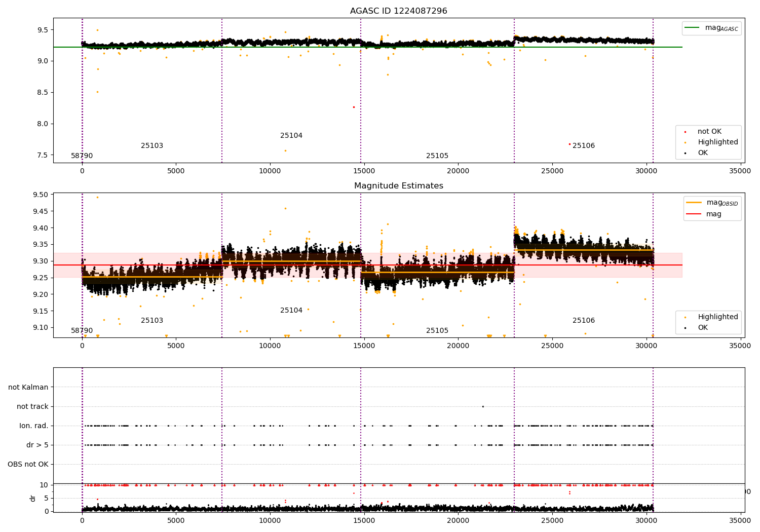
Task: Click the '10' tick on the dr axis
Action: pos(45,485)
